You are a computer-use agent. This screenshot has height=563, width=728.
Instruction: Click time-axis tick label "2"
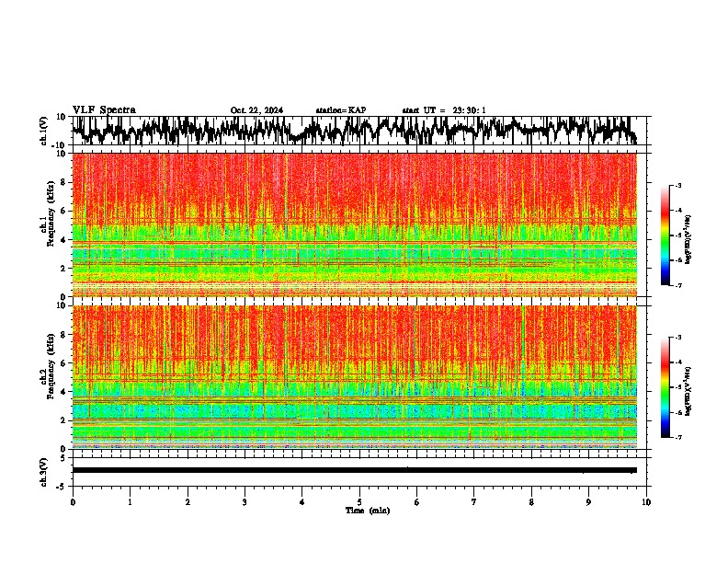tap(188, 502)
